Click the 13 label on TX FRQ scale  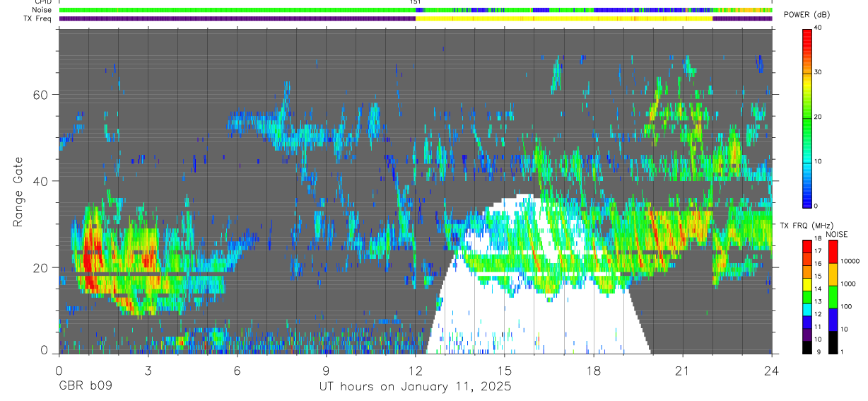click(x=818, y=302)
